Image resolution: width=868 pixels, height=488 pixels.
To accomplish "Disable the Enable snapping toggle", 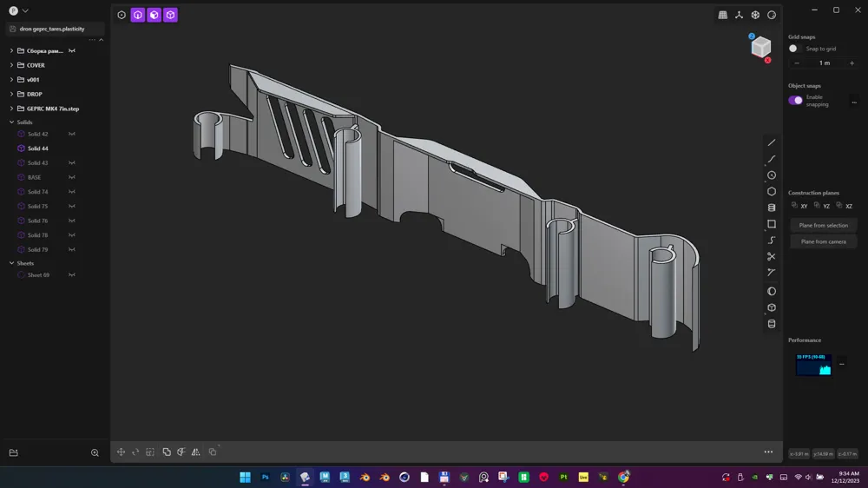I will point(795,100).
